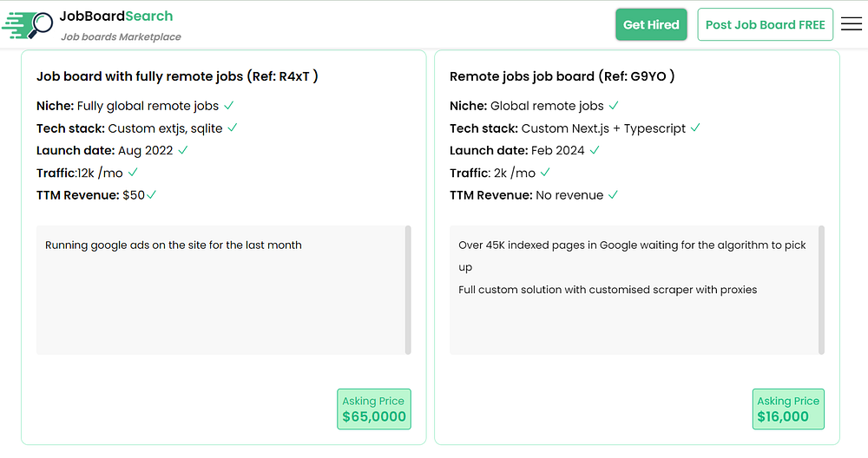Open the JobBoardSearch site title link
The image size is (868, 458).
coord(116,16)
